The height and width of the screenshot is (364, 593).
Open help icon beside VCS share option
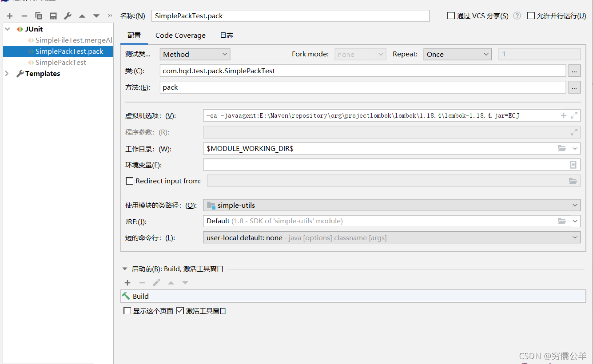(517, 16)
